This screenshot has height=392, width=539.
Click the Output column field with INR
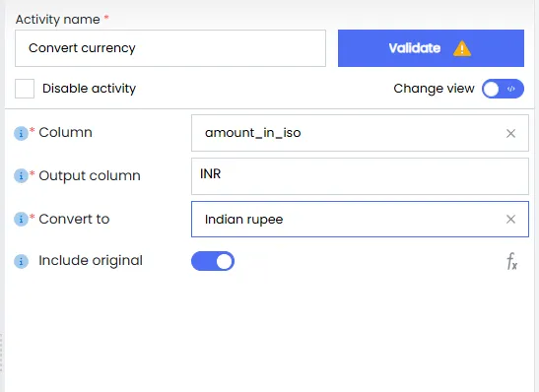pyautogui.click(x=360, y=176)
